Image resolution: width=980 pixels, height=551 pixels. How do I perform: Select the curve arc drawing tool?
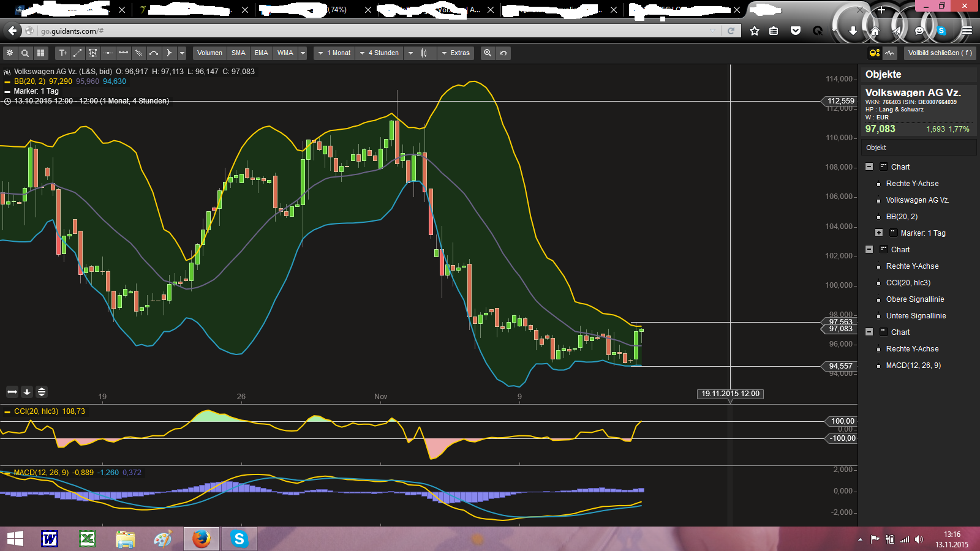[x=154, y=53]
